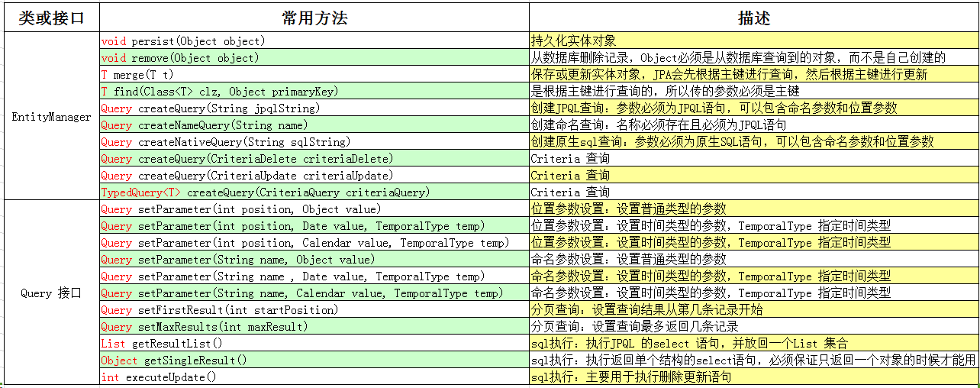
Task: Select cell 'List getResultList()'
Action: tap(314, 343)
